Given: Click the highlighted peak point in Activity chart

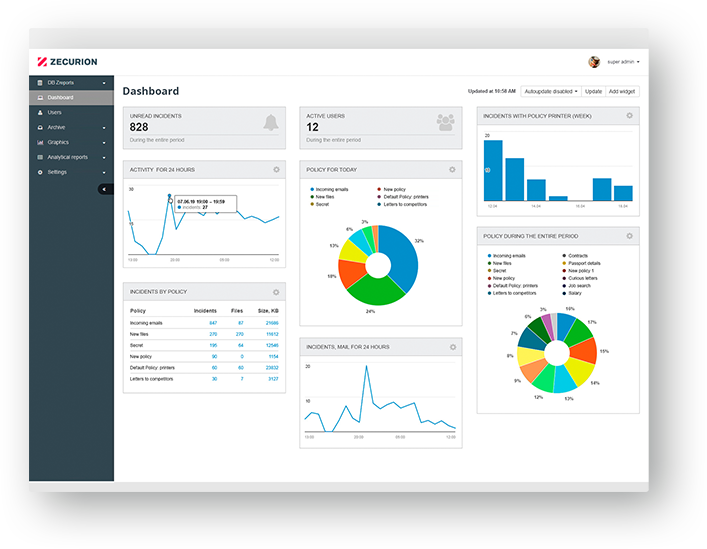Looking at the screenshot, I should pyautogui.click(x=170, y=196).
